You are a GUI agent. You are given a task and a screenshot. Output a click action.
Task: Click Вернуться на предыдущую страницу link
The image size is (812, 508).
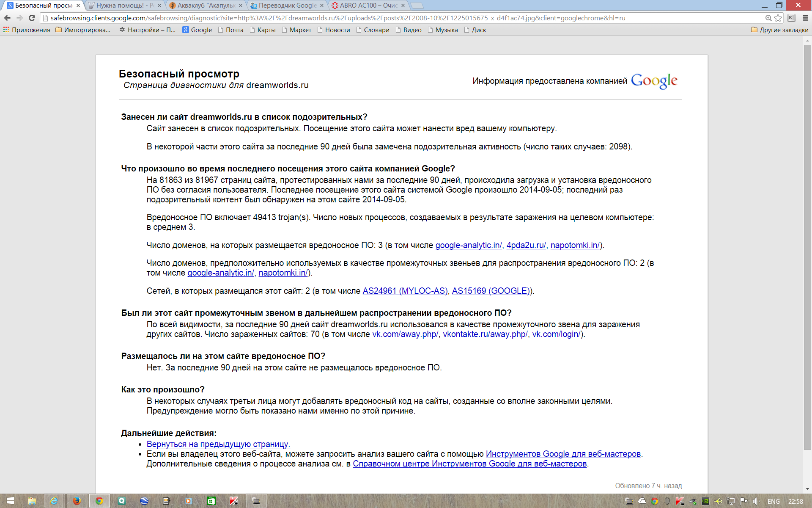[x=218, y=444]
